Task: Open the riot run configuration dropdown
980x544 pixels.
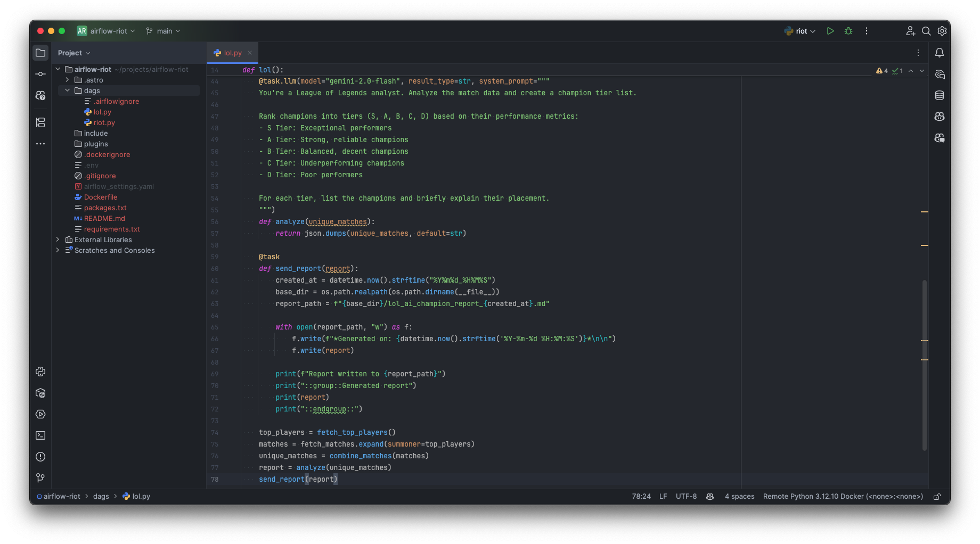Action: click(x=801, y=31)
